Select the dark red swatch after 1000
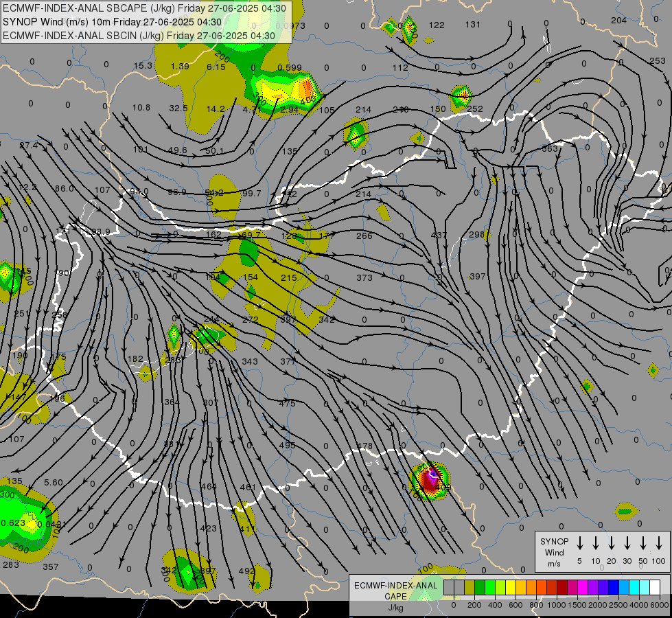 click(562, 588)
